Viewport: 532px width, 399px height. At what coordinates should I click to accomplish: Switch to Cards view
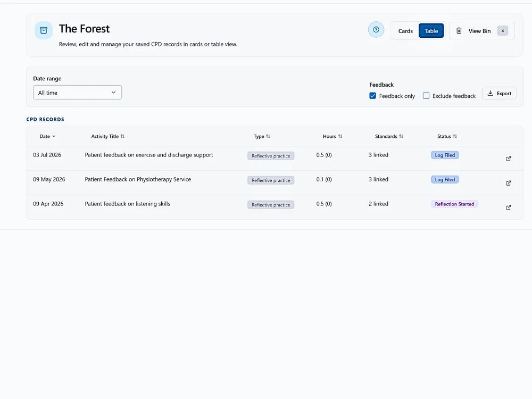click(405, 31)
